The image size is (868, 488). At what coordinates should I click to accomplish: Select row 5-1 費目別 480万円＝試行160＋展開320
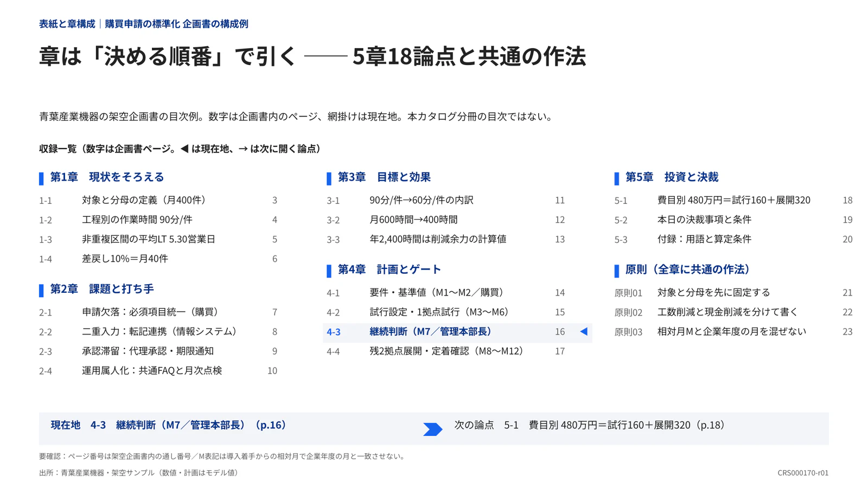click(x=733, y=200)
